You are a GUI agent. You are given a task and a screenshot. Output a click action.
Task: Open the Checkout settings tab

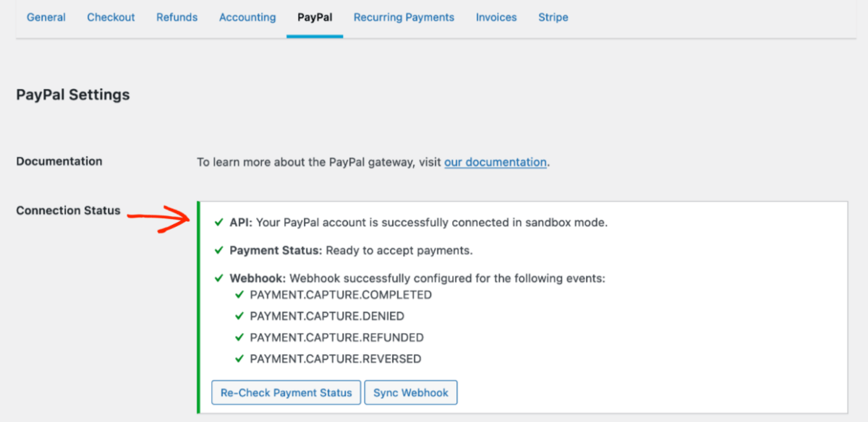pyautogui.click(x=111, y=17)
